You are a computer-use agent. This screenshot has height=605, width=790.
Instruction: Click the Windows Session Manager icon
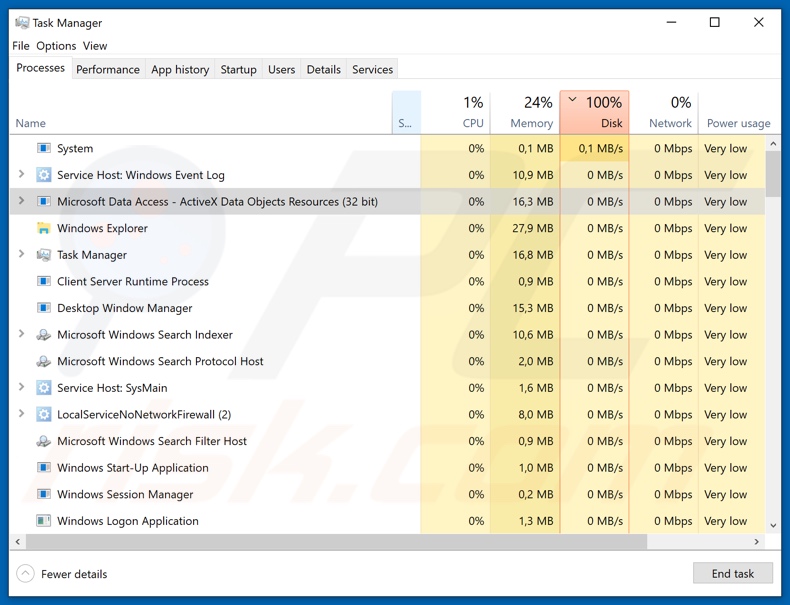coord(44,494)
